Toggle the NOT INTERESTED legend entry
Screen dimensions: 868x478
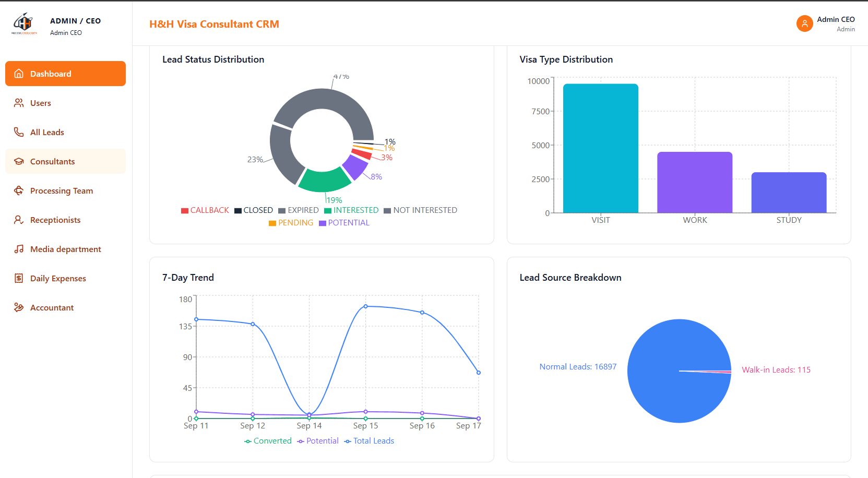pos(420,210)
